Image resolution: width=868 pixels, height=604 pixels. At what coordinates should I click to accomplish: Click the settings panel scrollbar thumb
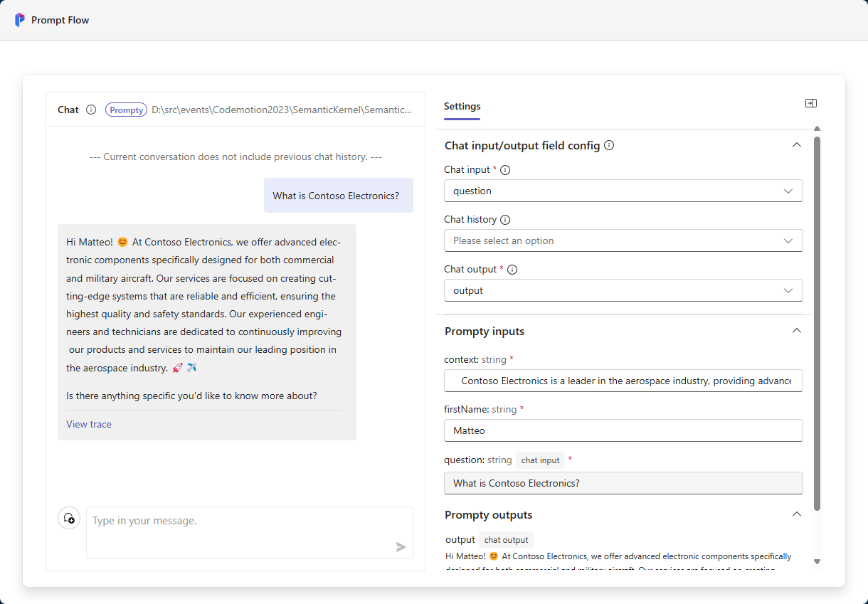[x=817, y=324]
